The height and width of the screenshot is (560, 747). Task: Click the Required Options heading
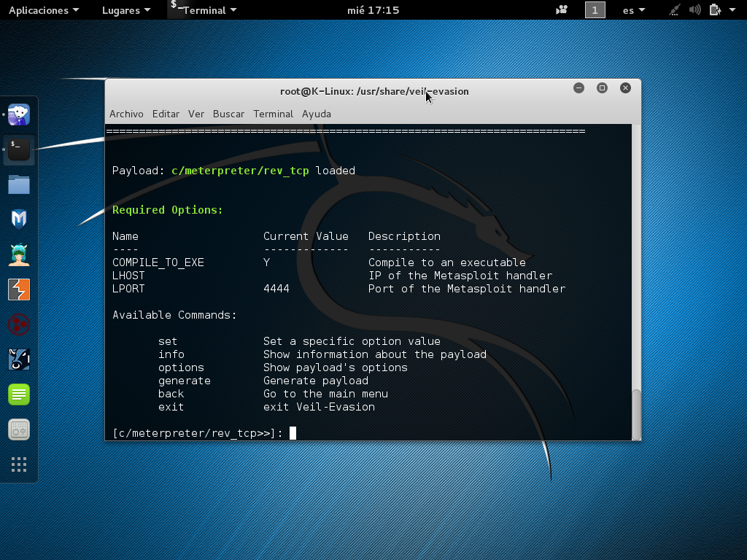(x=168, y=210)
